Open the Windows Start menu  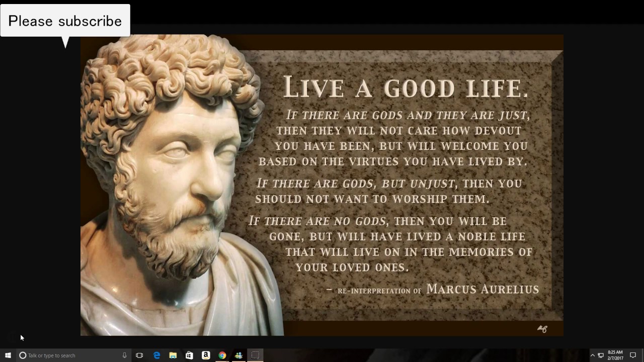pos(8,355)
